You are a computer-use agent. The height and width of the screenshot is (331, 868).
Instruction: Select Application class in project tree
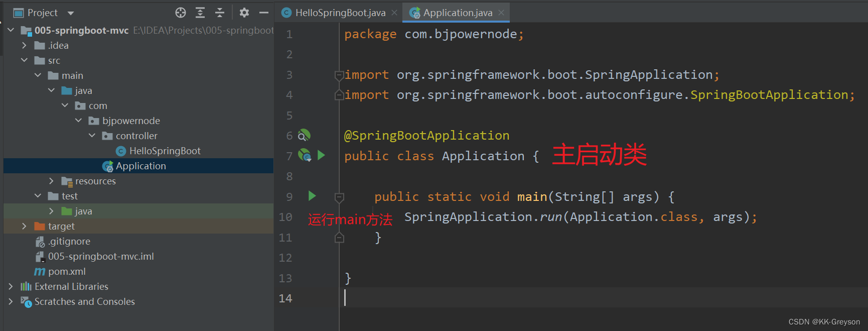point(140,166)
